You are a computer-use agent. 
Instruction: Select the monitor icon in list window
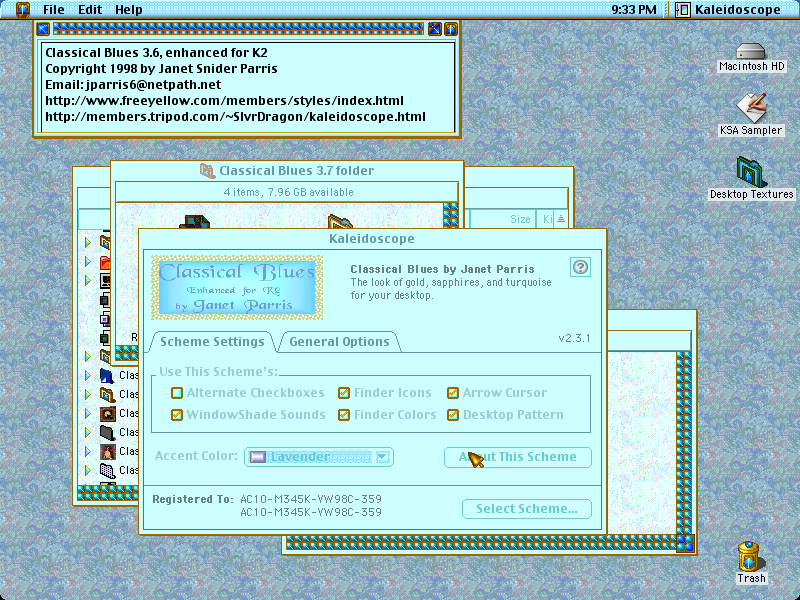105,281
